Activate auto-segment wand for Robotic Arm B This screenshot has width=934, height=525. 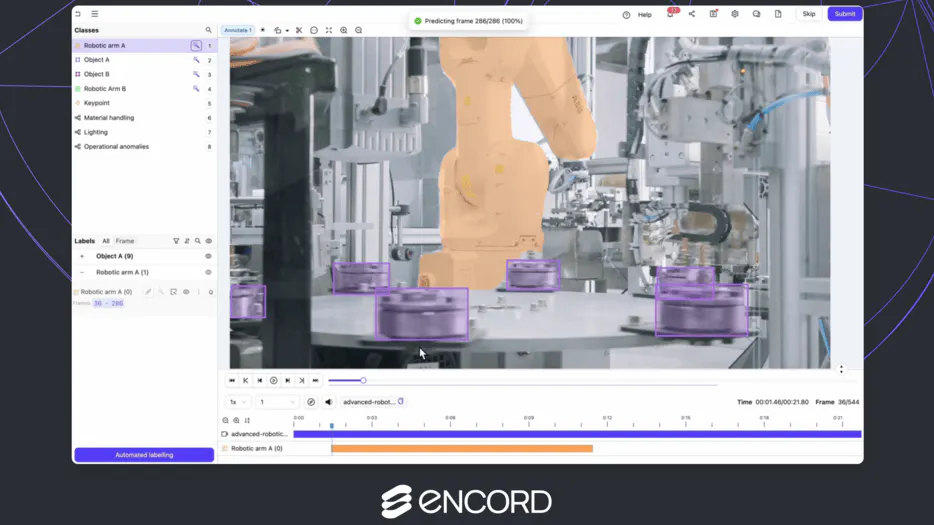click(196, 88)
